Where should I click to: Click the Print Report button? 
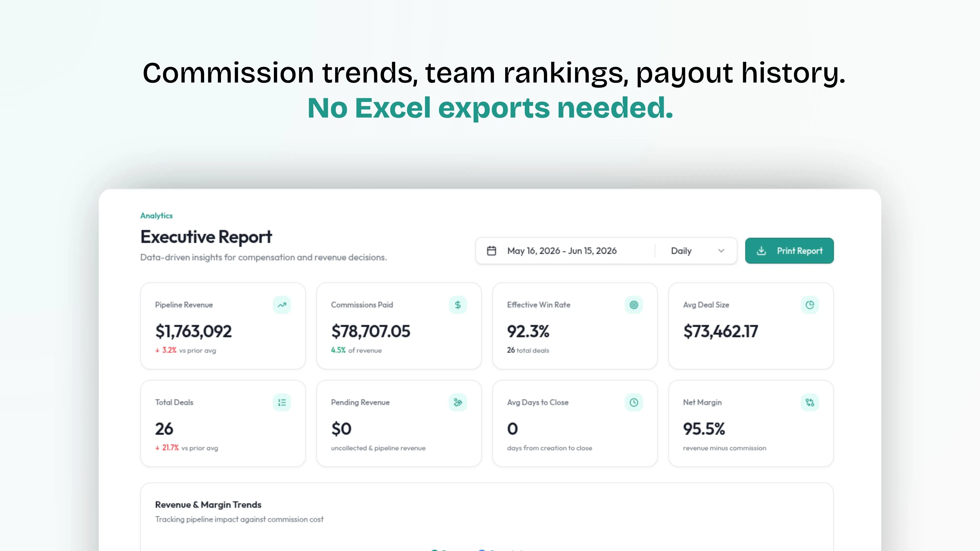[x=789, y=251]
